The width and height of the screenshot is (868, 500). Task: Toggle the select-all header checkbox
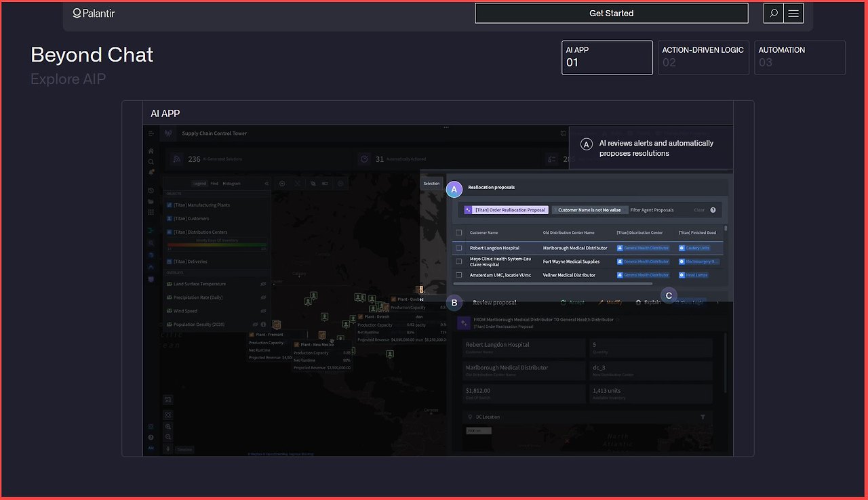coord(459,232)
